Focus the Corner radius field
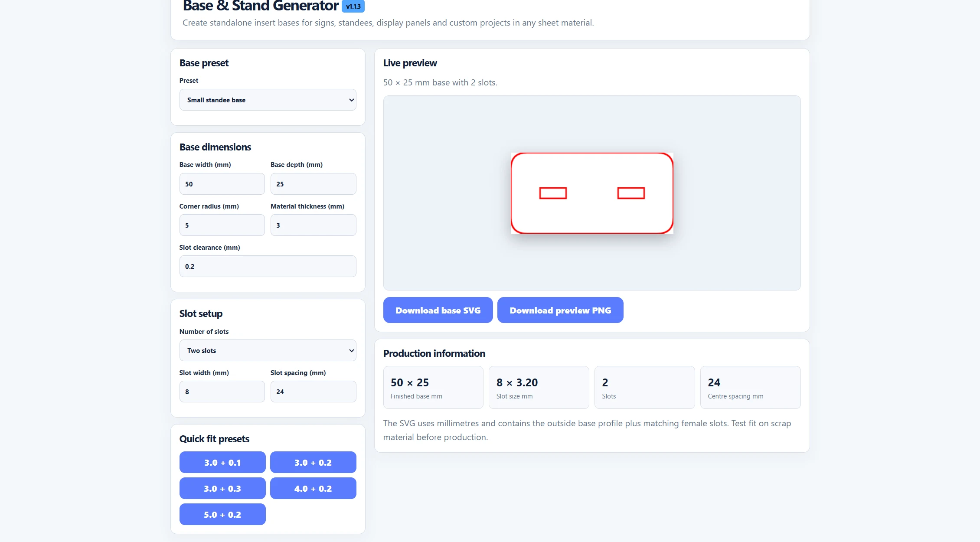 click(x=222, y=225)
